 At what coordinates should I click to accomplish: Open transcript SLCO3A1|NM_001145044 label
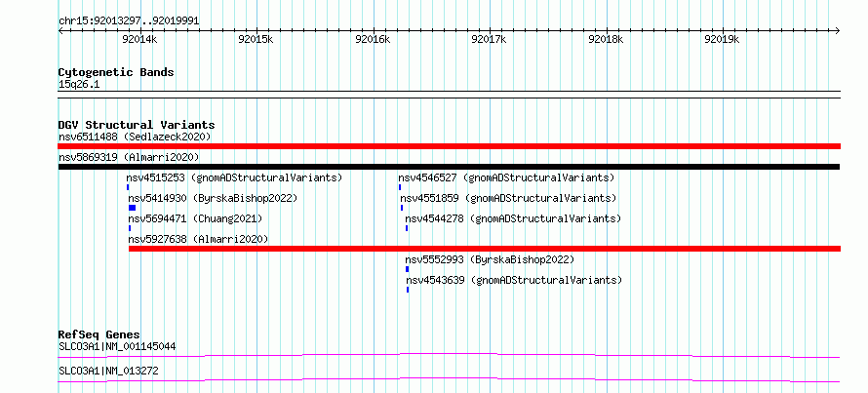tap(117, 346)
